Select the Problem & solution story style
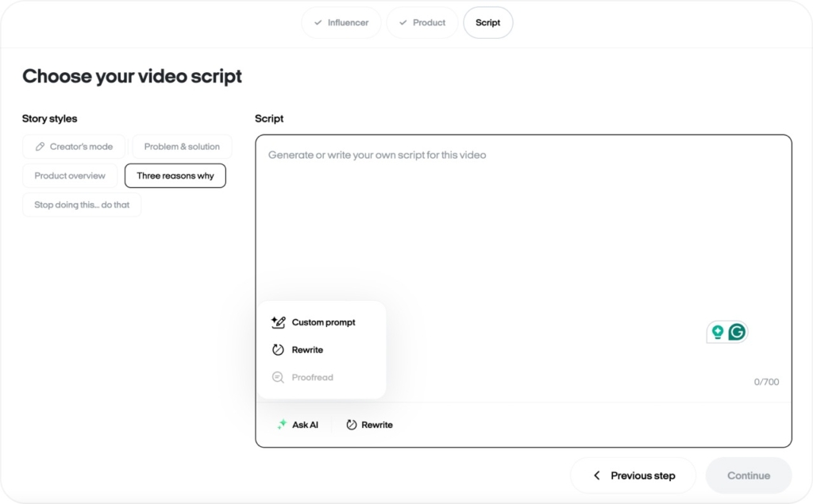This screenshot has width=813, height=504. pyautogui.click(x=182, y=147)
